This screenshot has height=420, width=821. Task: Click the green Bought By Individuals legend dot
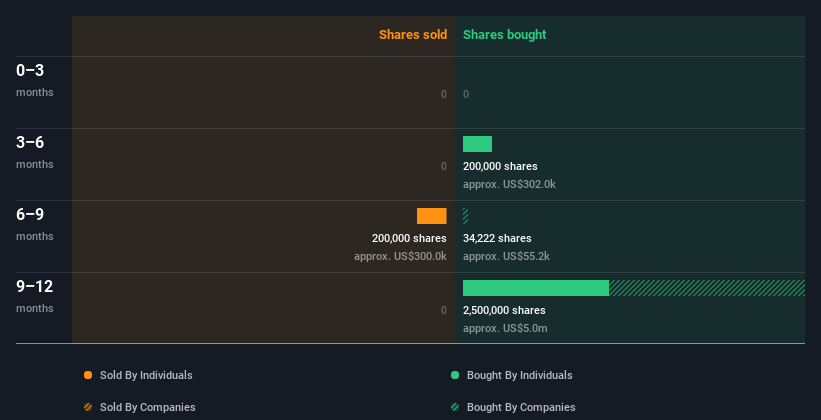[x=455, y=375]
